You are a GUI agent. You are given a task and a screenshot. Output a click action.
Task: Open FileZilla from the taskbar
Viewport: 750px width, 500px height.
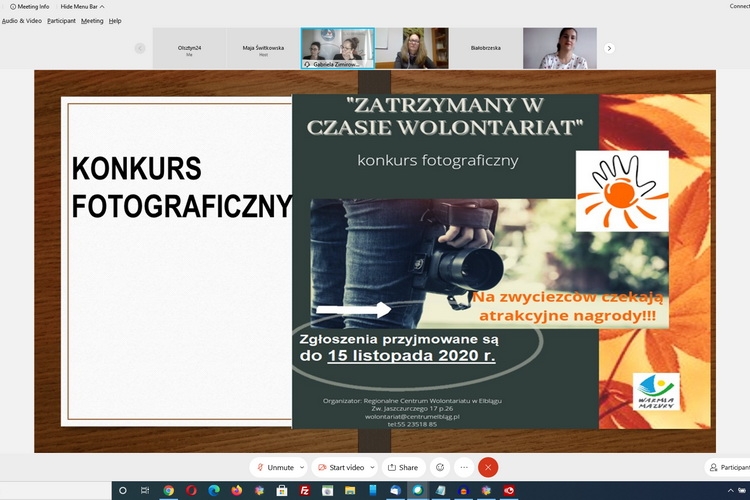[304, 490]
